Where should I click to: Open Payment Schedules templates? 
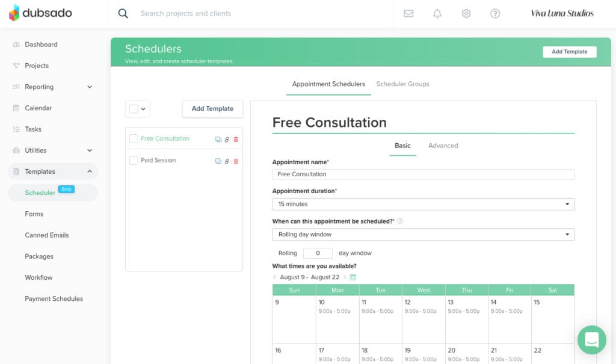point(54,299)
